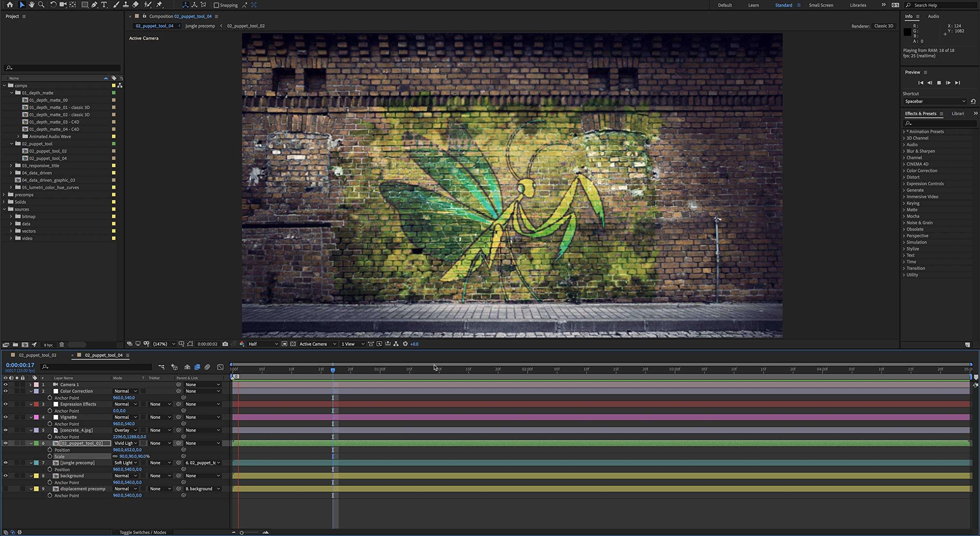Select the Pen tool
This screenshot has height=536, width=980.
tap(93, 5)
